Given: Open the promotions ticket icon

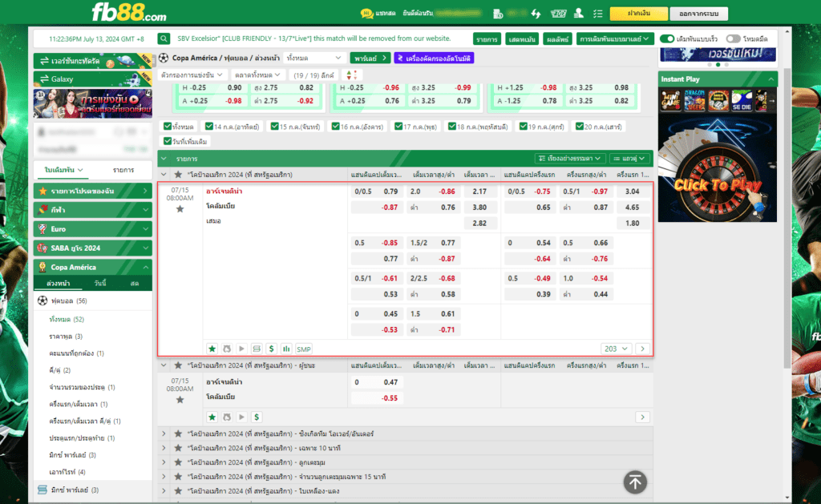Looking at the screenshot, I should (558, 14).
